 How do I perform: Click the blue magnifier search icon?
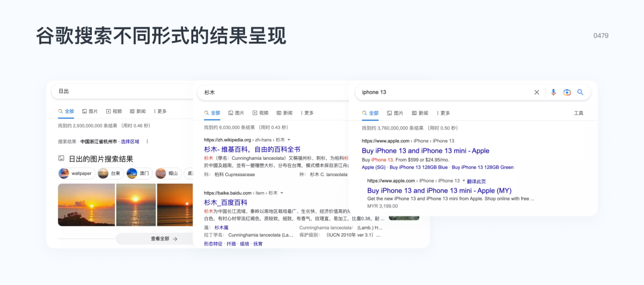tap(580, 92)
